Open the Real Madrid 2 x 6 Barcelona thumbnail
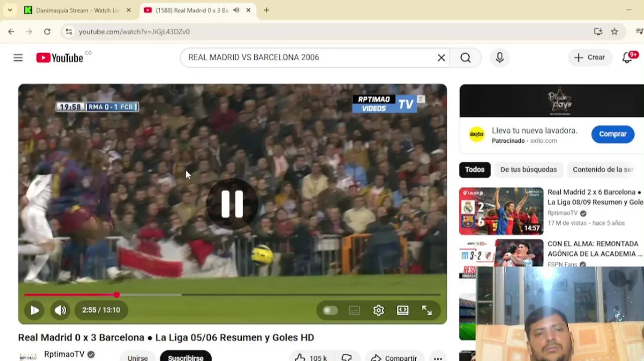Image resolution: width=644 pixels, height=361 pixels. click(x=501, y=211)
